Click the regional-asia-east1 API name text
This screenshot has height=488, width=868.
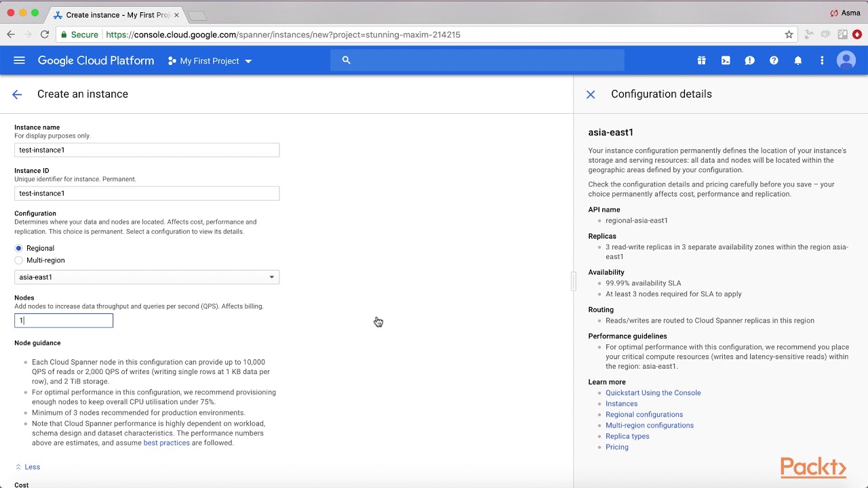[637, 220]
